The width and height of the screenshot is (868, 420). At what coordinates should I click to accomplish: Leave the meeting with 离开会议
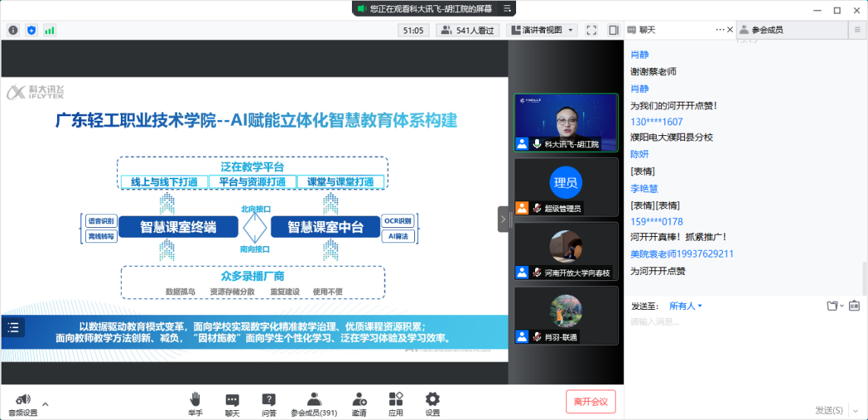click(591, 402)
